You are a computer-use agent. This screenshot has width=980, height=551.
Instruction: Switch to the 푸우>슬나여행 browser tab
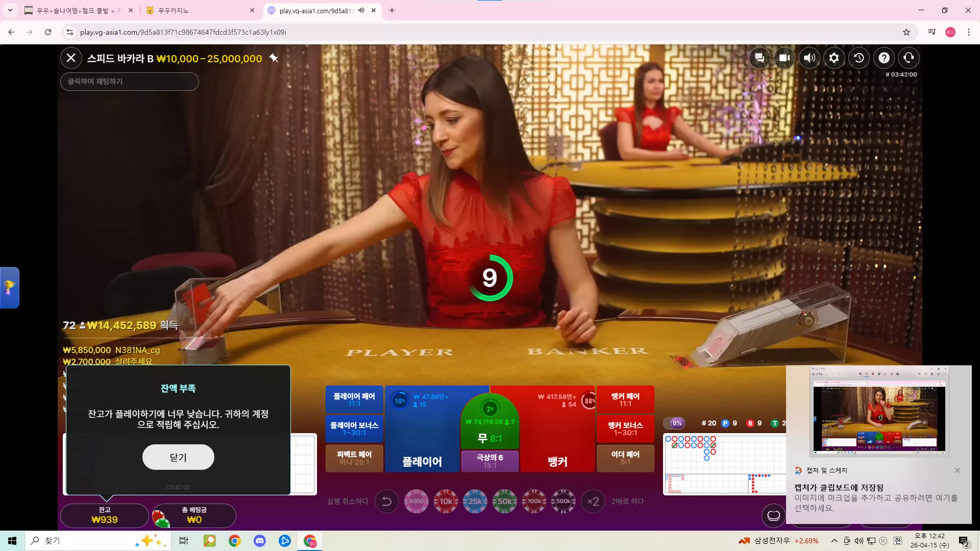79,10
